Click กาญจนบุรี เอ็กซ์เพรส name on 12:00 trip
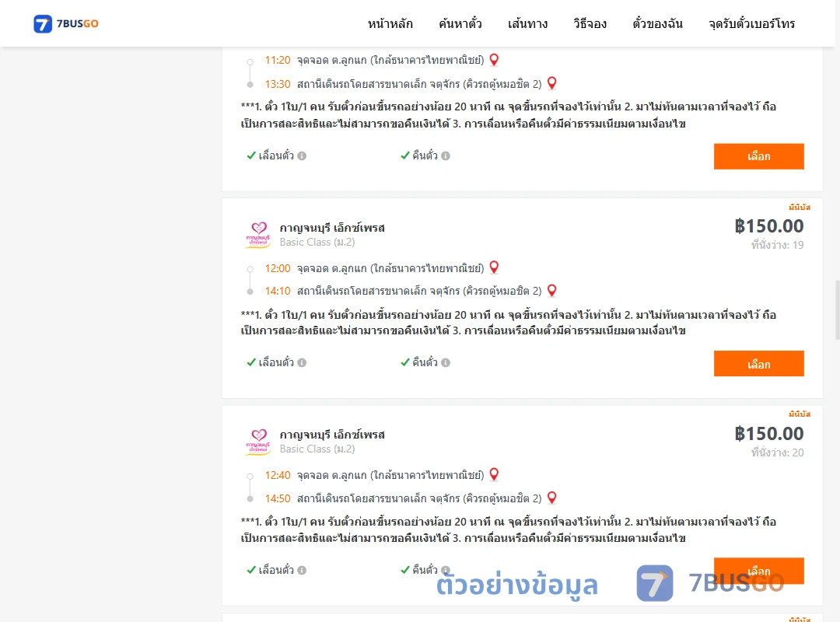This screenshot has width=840, height=622. pyautogui.click(x=332, y=228)
